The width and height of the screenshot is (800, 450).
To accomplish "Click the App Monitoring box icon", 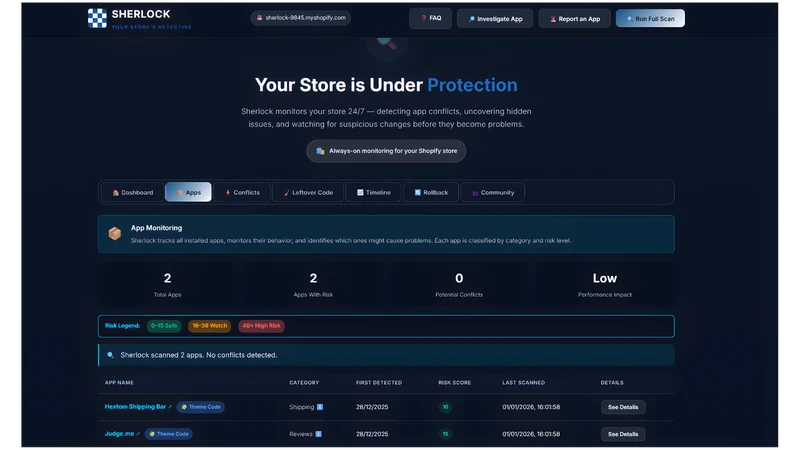I will tap(115, 234).
